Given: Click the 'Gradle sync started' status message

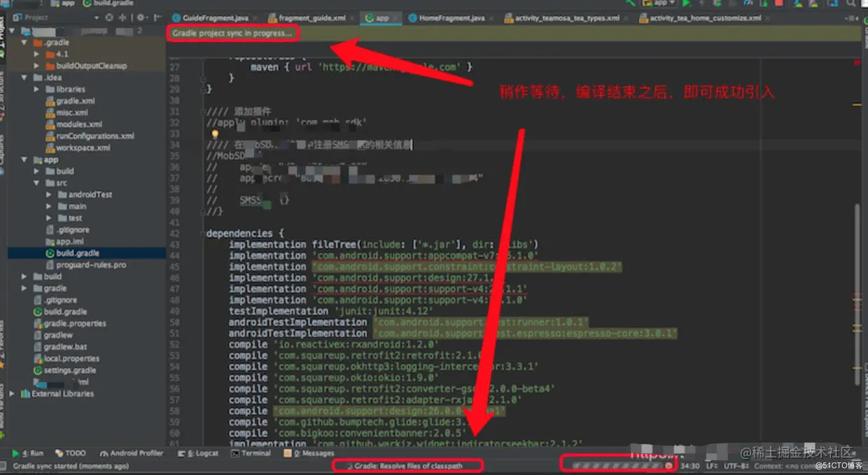Looking at the screenshot, I should point(71,466).
